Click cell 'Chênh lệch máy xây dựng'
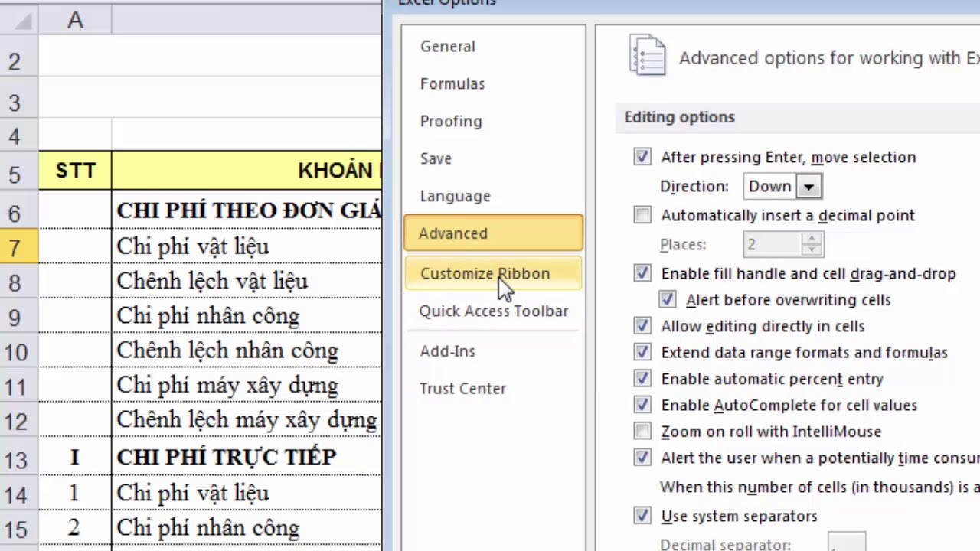This screenshot has height=551, width=980. click(x=247, y=421)
